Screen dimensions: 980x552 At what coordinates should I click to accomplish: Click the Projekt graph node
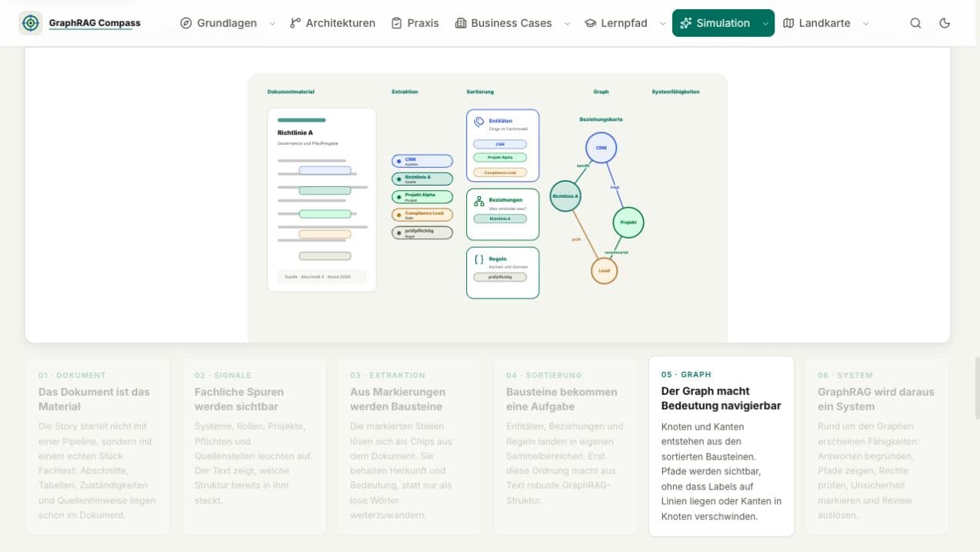[628, 222]
